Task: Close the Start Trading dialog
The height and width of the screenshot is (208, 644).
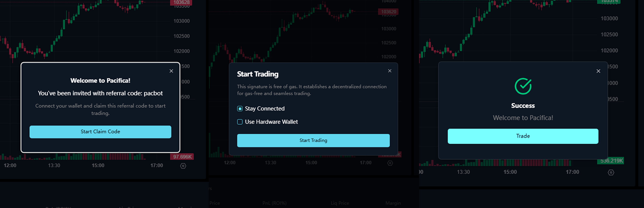Action: coord(390,71)
